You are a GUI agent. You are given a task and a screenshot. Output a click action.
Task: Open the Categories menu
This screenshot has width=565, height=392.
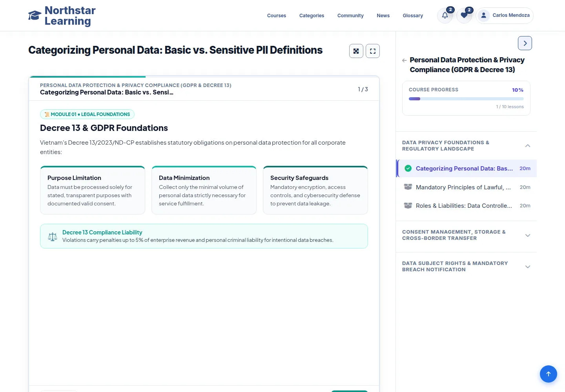pos(312,16)
